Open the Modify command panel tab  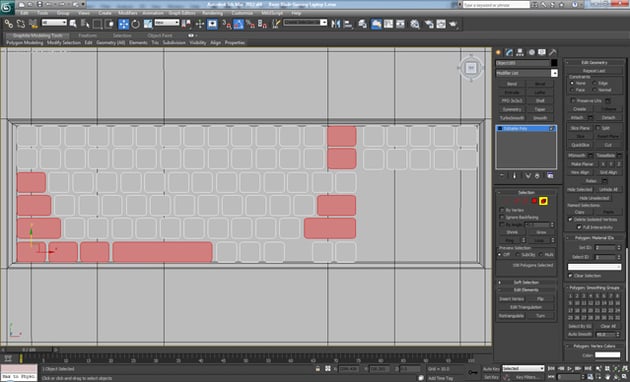(x=509, y=52)
